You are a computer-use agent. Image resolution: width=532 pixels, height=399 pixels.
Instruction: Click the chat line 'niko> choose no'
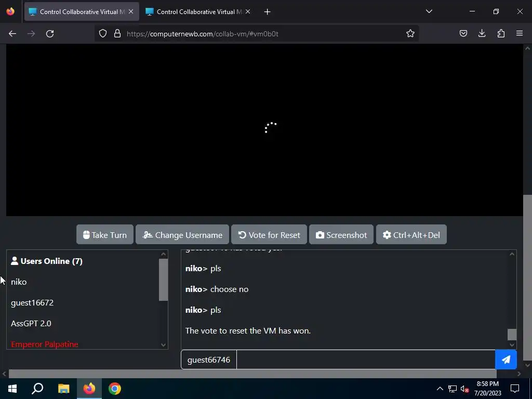[x=217, y=289]
